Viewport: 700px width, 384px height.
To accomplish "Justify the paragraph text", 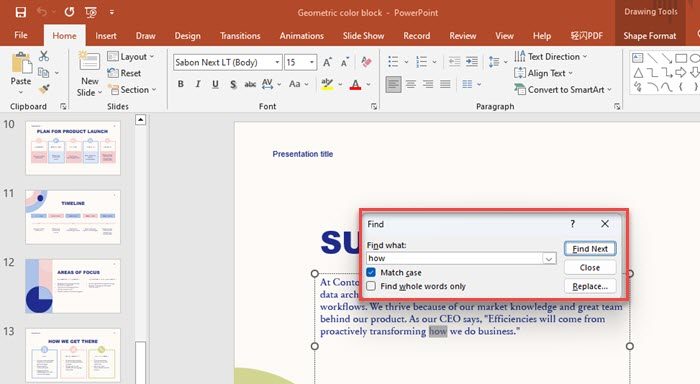I will (445, 84).
